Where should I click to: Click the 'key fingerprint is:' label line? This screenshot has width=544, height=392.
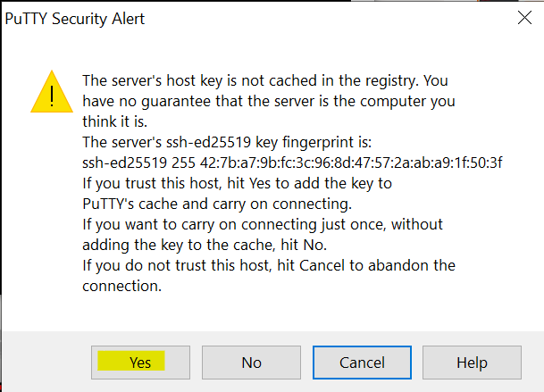coord(227,142)
